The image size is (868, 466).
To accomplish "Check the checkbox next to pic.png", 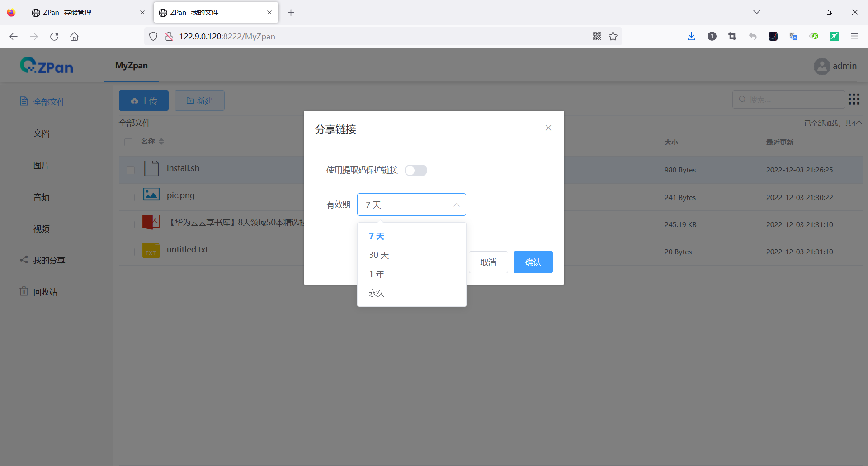I will [x=130, y=197].
